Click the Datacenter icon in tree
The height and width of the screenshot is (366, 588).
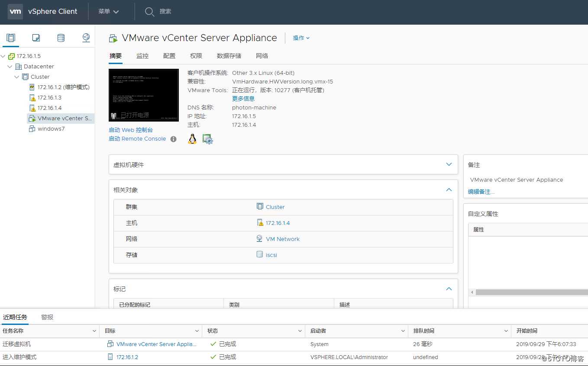click(19, 67)
